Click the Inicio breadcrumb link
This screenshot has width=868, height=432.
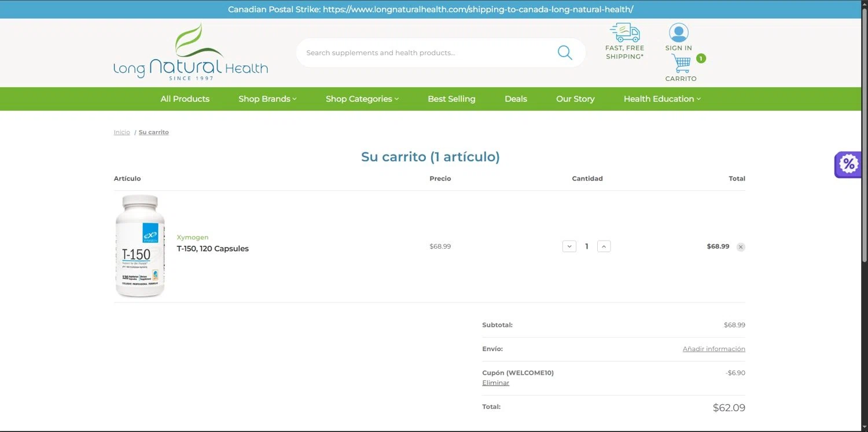click(x=122, y=132)
